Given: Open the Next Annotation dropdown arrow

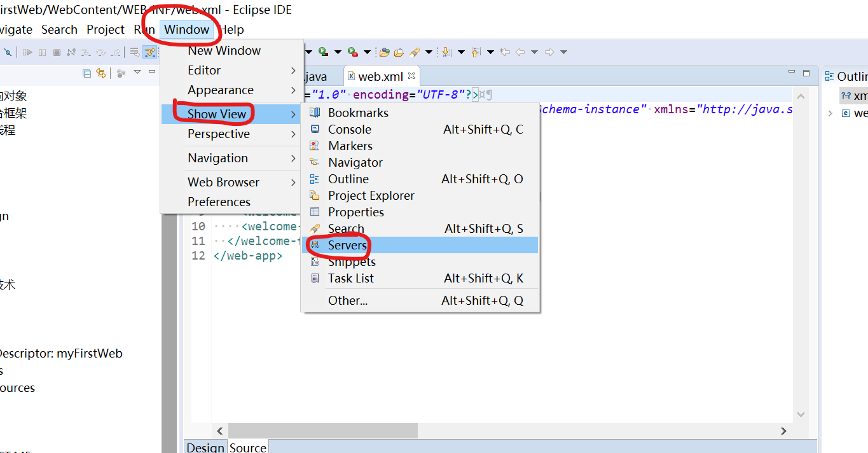Looking at the screenshot, I should tap(461, 52).
